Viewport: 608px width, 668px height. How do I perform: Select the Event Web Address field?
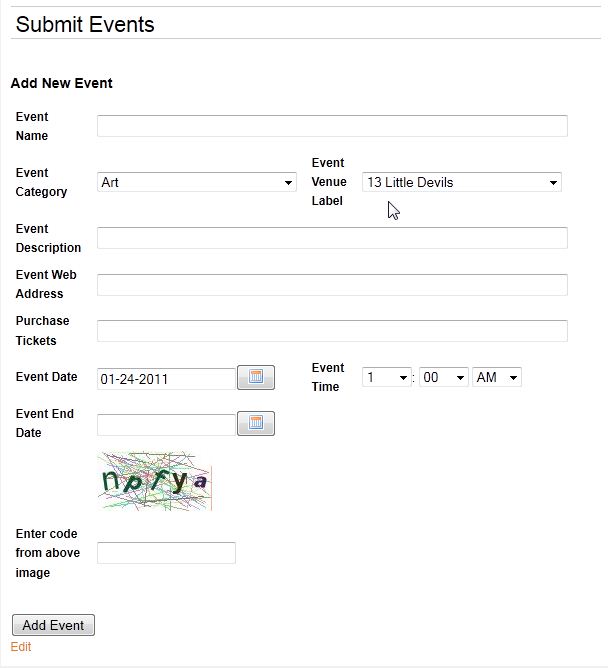332,284
